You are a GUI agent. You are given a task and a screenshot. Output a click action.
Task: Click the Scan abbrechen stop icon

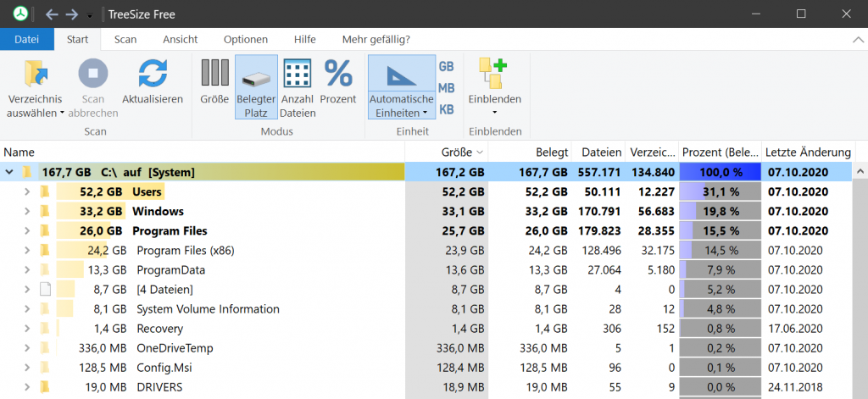(x=93, y=73)
